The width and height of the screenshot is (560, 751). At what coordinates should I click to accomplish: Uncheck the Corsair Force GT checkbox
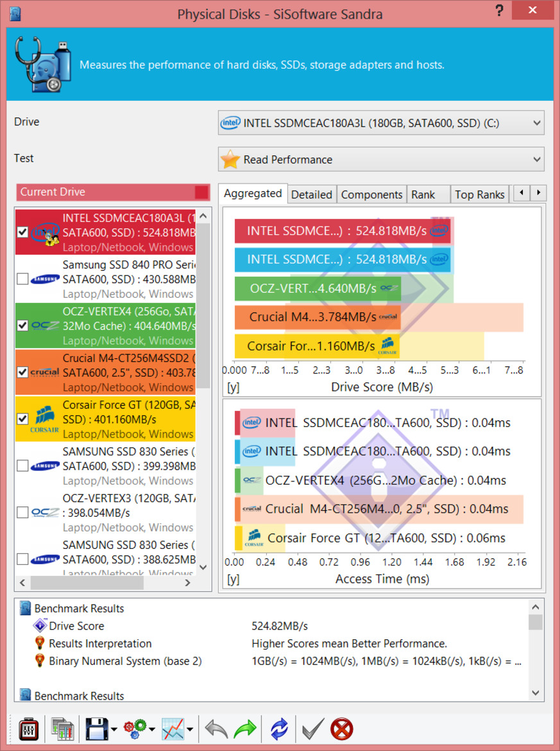tap(22, 419)
